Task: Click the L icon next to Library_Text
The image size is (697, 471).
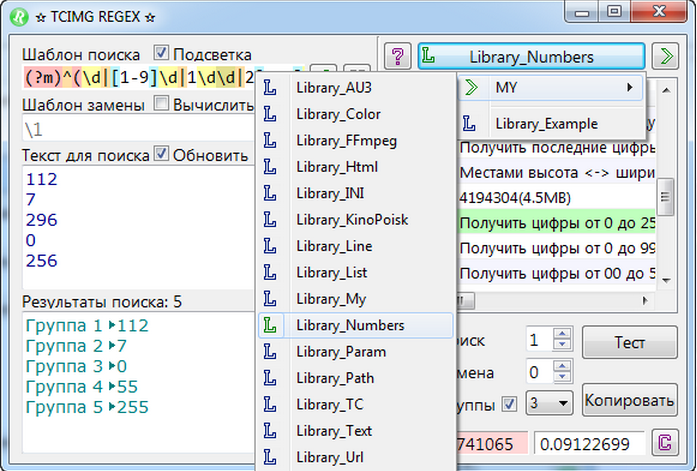Action: [x=270, y=431]
